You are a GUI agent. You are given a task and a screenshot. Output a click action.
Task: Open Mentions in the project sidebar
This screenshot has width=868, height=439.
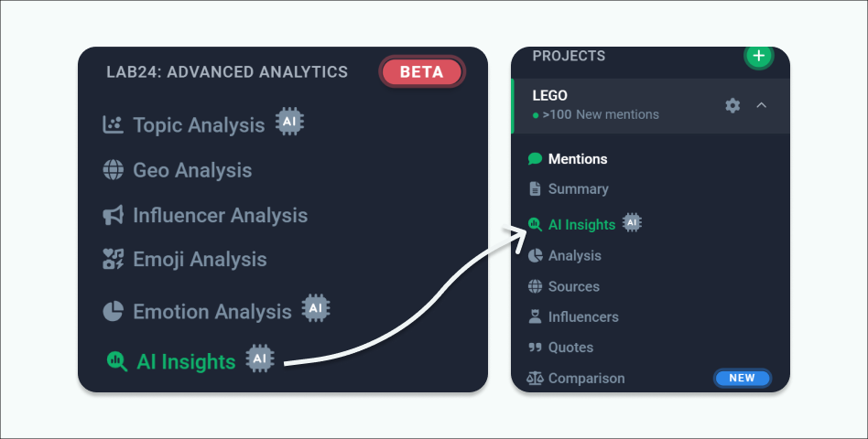(x=568, y=159)
